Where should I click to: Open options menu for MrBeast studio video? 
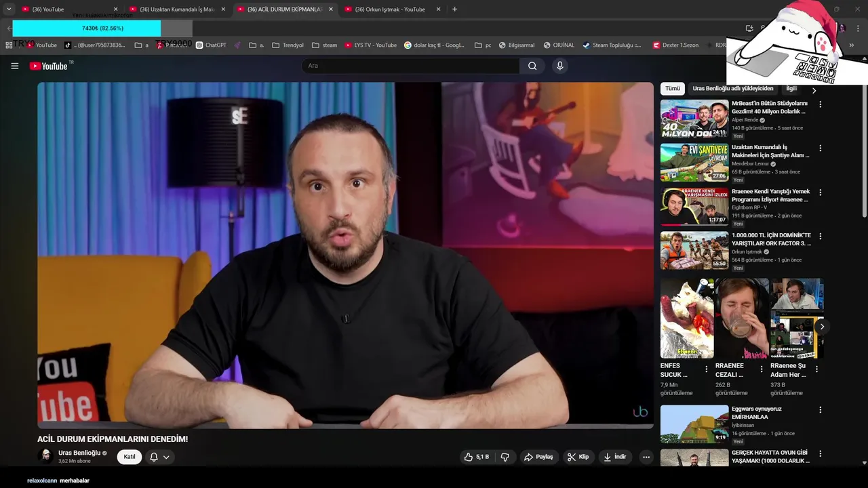821,104
